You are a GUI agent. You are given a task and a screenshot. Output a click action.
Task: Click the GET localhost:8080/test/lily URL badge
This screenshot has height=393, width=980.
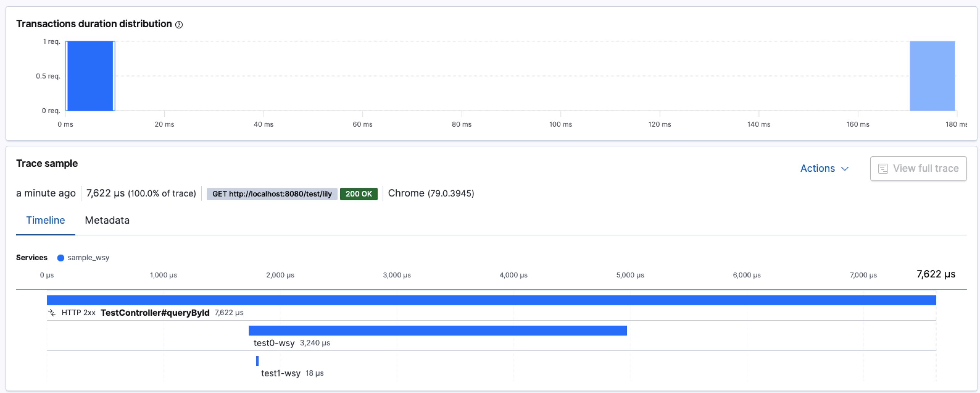272,194
